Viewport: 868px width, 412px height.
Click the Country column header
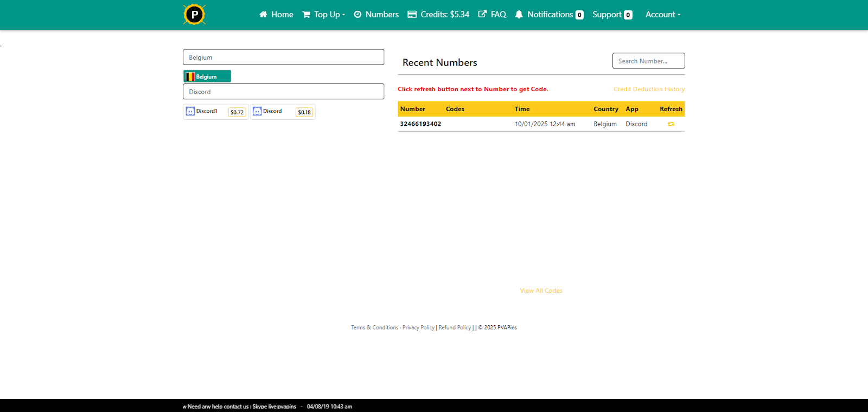[x=606, y=109]
